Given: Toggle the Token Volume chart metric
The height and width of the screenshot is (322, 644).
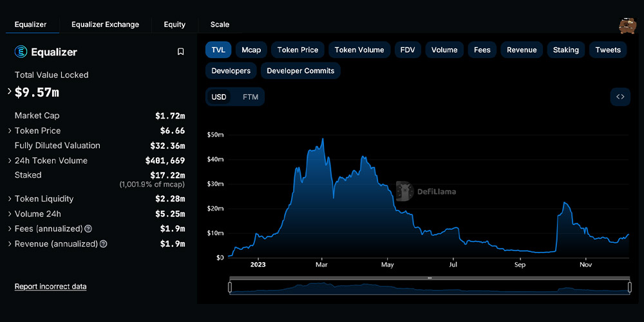Looking at the screenshot, I should click(x=359, y=50).
